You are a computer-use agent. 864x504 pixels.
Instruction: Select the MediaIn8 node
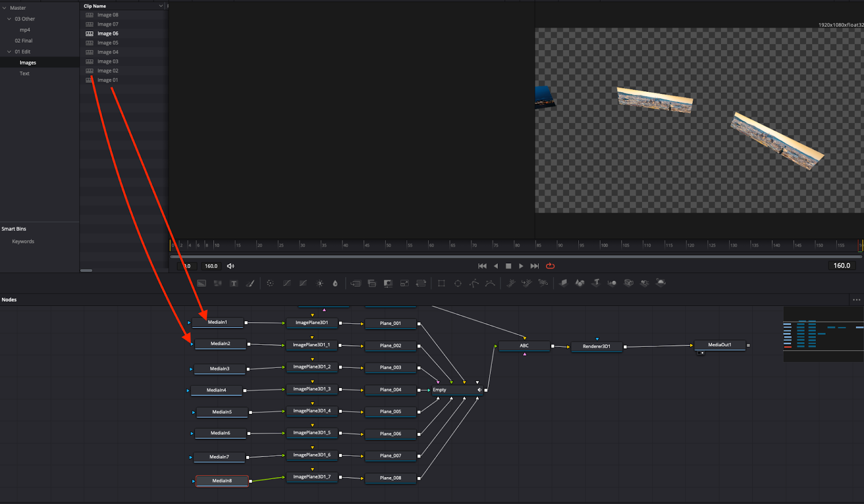222,481
